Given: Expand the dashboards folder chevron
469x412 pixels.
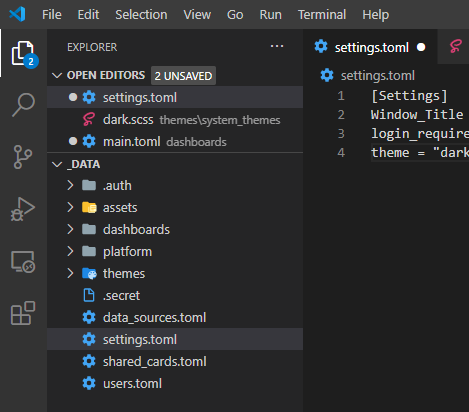Looking at the screenshot, I should pyautogui.click(x=70, y=229).
